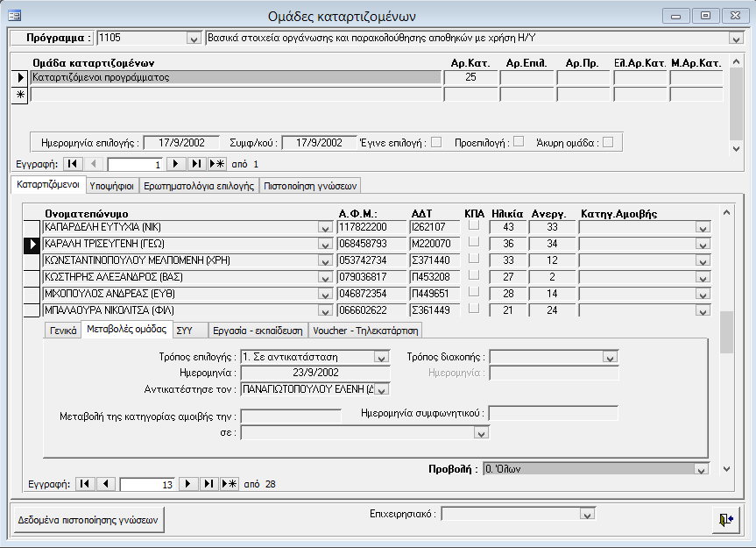Click 'Δεδομένα πιστοποίησης γνώσεων' button
The image size is (756, 548).
[88, 519]
